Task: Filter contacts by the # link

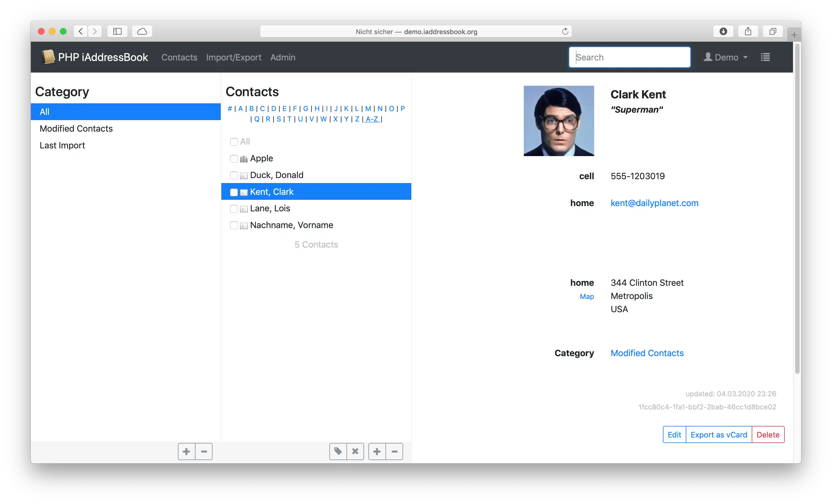Action: point(230,108)
